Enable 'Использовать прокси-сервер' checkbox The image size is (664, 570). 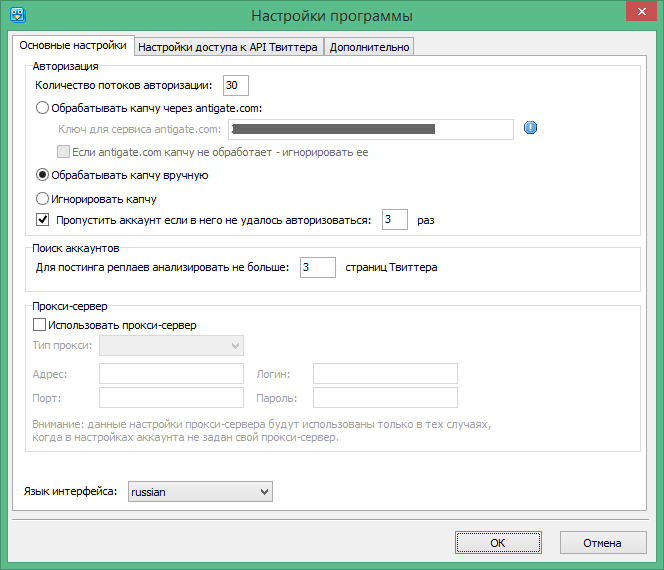click(40, 325)
